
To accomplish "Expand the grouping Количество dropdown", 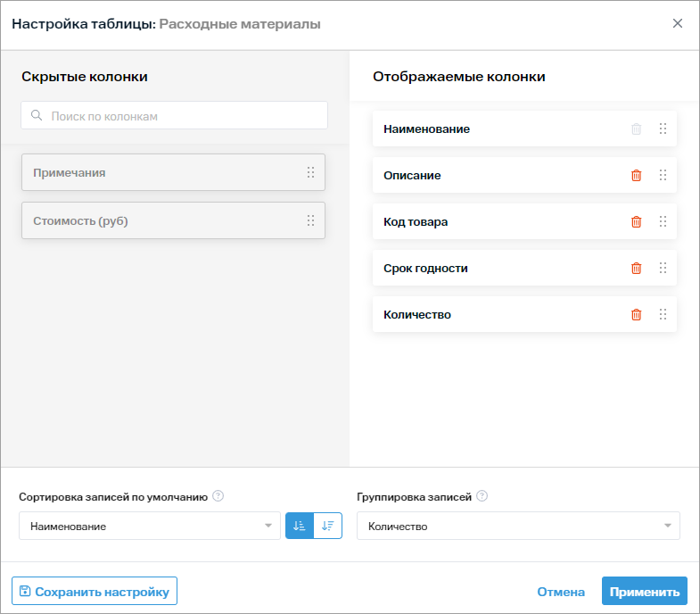I will (518, 527).
